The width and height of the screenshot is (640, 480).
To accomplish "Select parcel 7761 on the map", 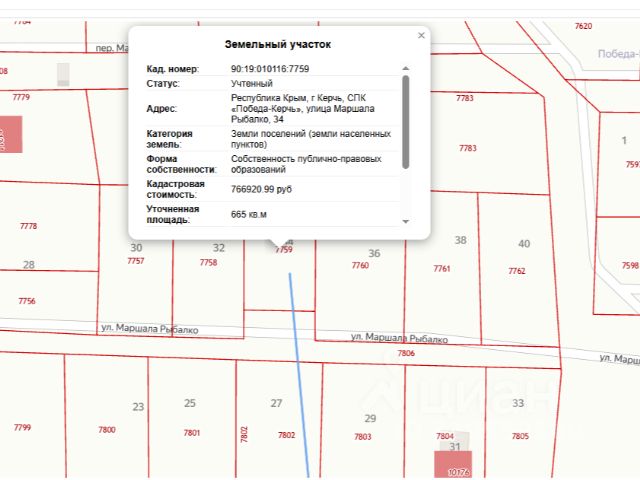I will tap(442, 269).
